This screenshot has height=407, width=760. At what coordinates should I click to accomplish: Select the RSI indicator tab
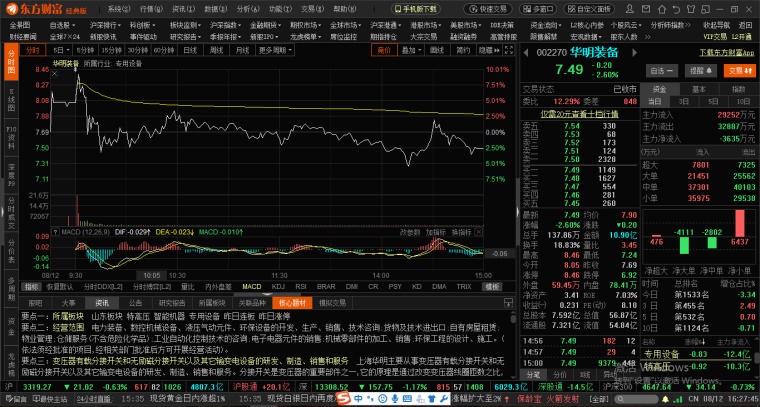[x=301, y=287]
